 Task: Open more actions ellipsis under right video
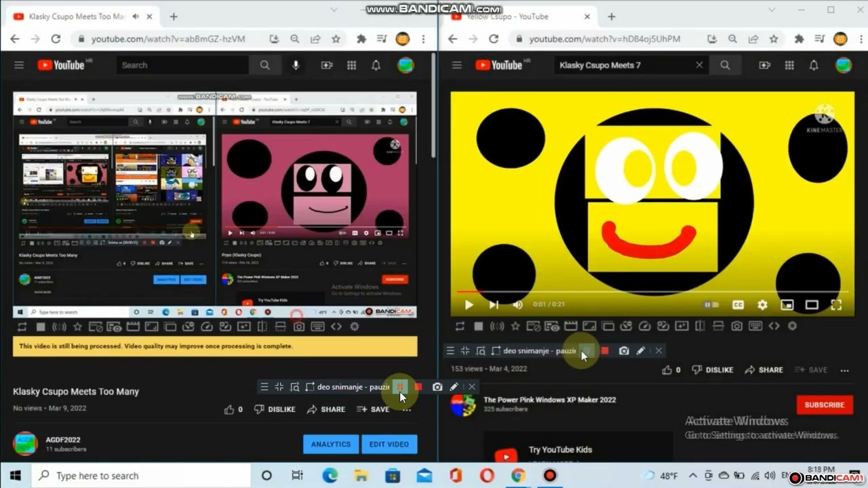pyautogui.click(x=844, y=370)
